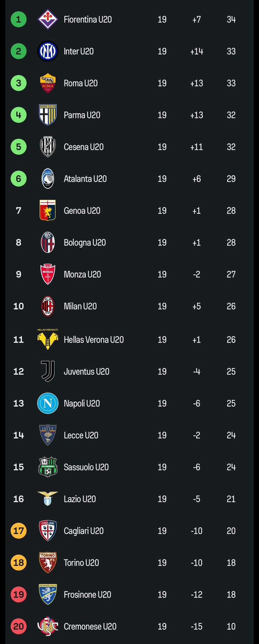Select Cagliari U20 points value 20
Viewport: 259px width, 644px height.
[x=231, y=531]
